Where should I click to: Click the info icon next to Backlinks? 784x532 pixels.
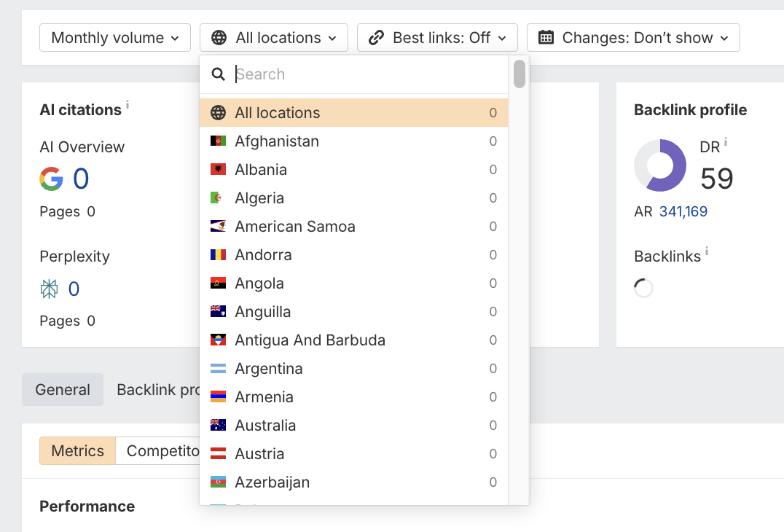click(x=707, y=251)
